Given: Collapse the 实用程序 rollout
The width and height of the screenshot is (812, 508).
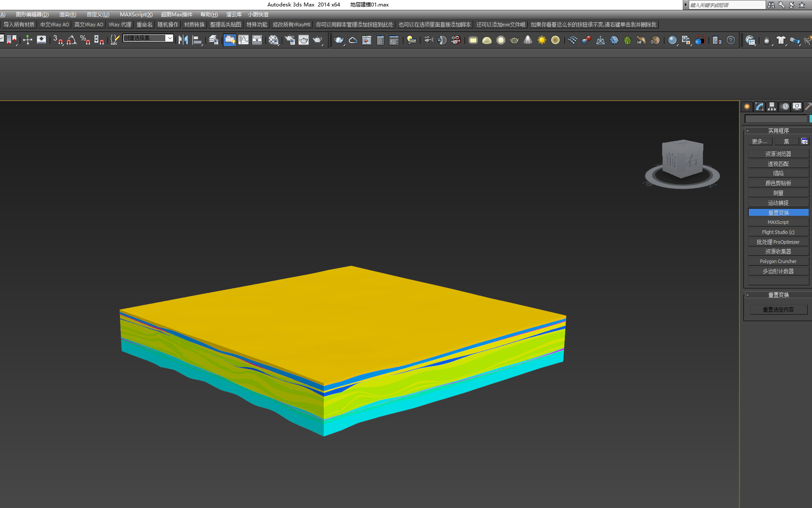Looking at the screenshot, I should (778, 131).
